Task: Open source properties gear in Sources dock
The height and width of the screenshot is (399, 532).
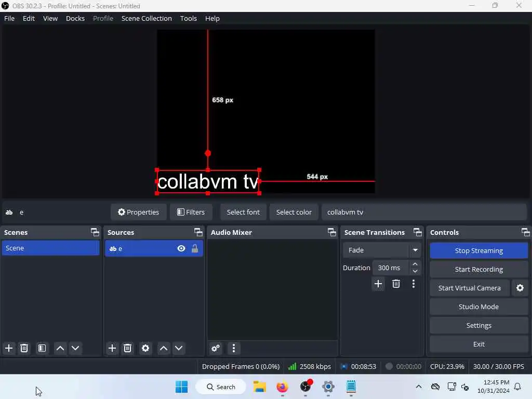Action: (x=145, y=348)
